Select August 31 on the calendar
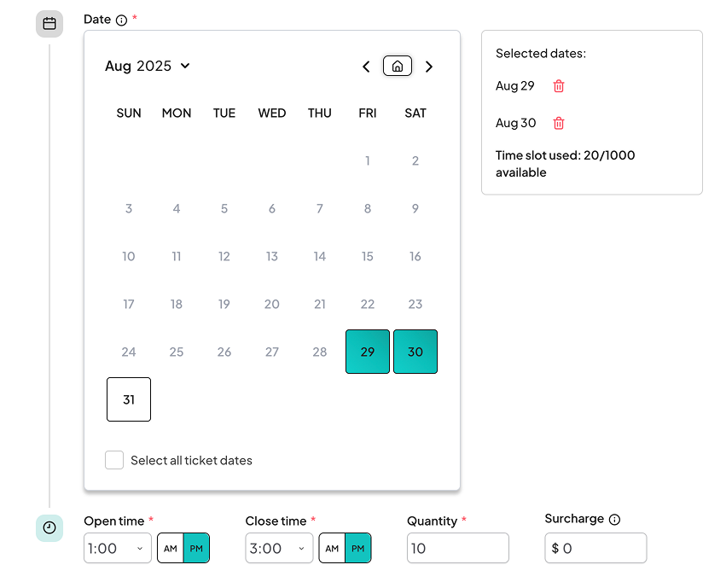Screen dimensions: 726x588 click(129, 399)
